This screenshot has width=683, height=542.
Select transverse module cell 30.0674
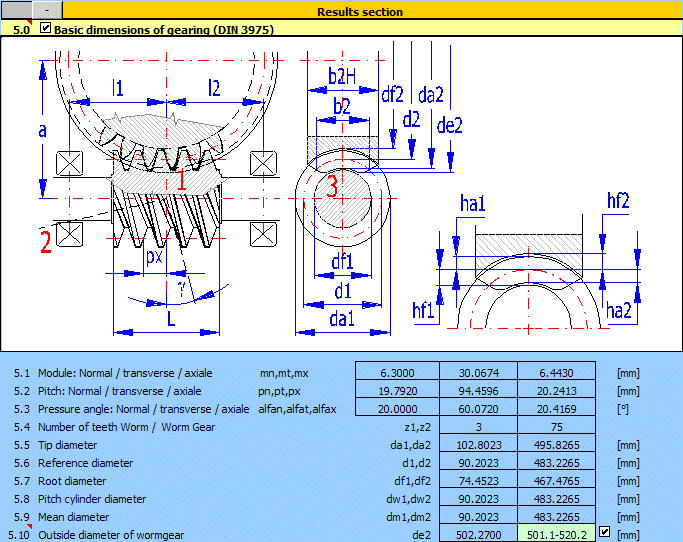(478, 373)
